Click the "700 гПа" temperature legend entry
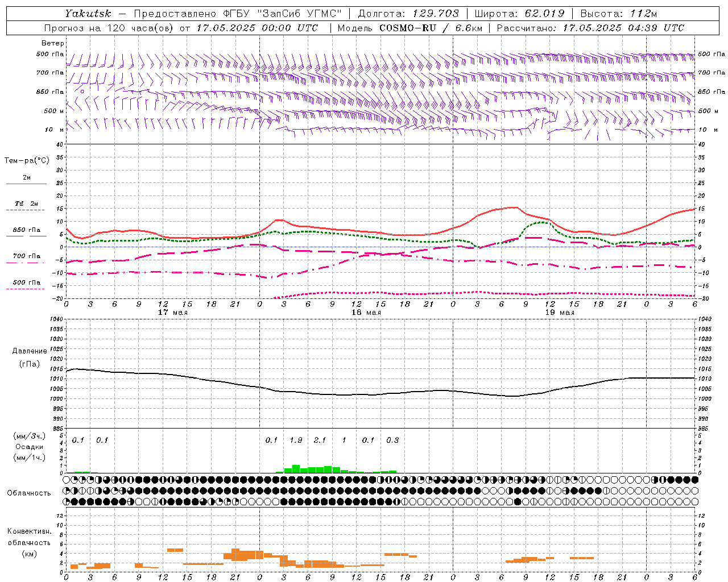This screenshot has width=728, height=582. pyautogui.click(x=27, y=256)
